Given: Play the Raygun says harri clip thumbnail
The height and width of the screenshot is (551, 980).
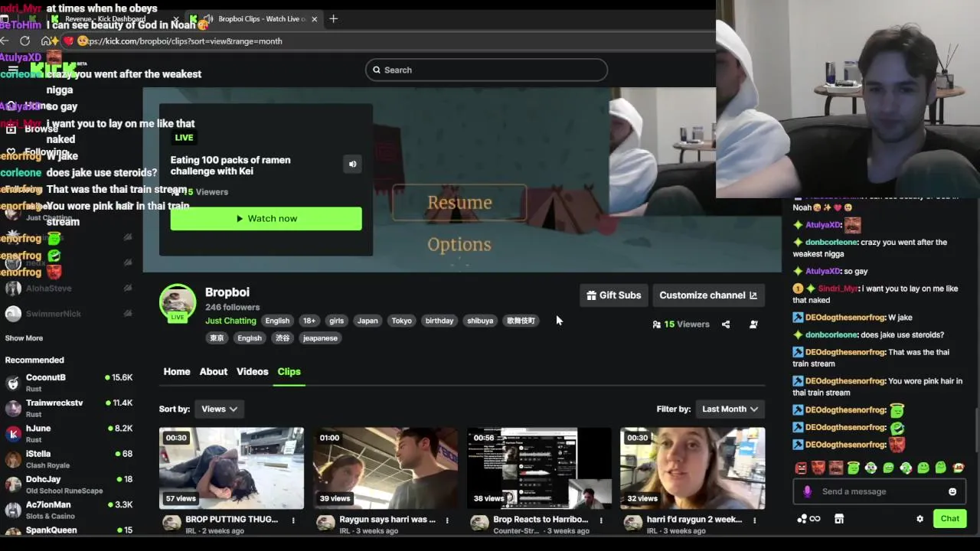Looking at the screenshot, I should 385,468.
